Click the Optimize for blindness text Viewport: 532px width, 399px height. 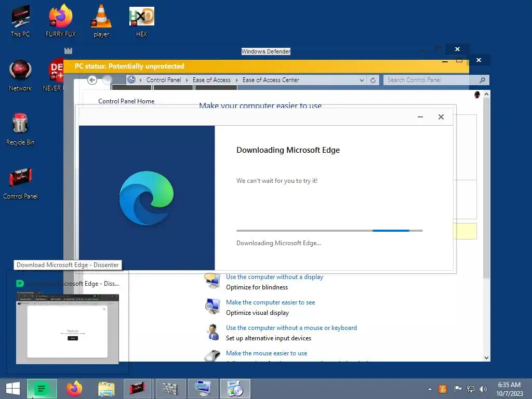click(x=257, y=287)
